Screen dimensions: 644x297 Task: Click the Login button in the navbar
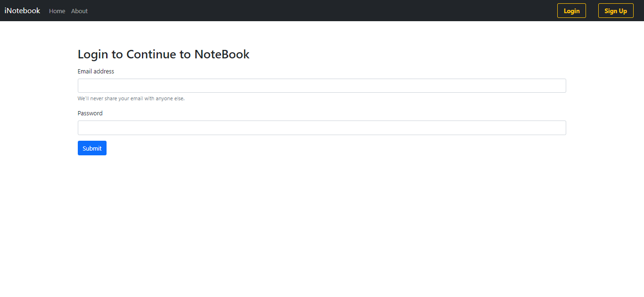[x=571, y=10]
